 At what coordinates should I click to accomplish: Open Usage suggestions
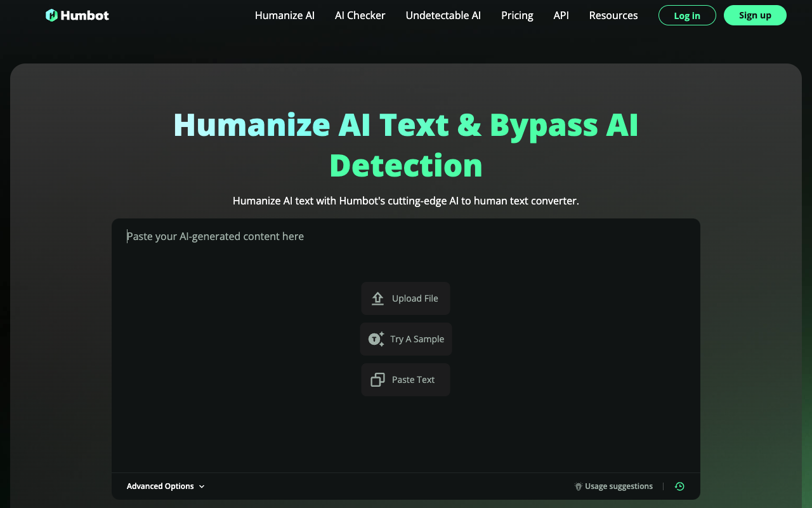[613, 486]
